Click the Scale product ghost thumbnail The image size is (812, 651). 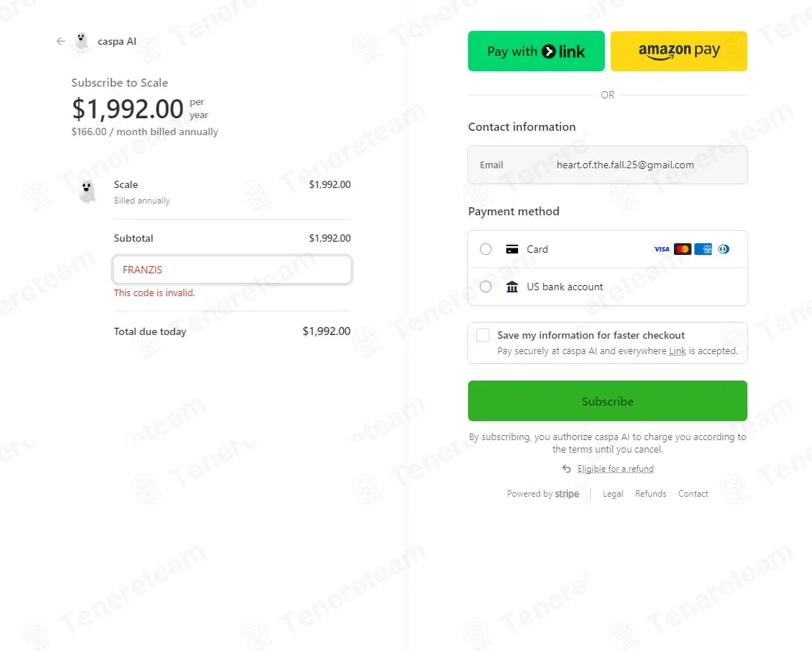87,191
